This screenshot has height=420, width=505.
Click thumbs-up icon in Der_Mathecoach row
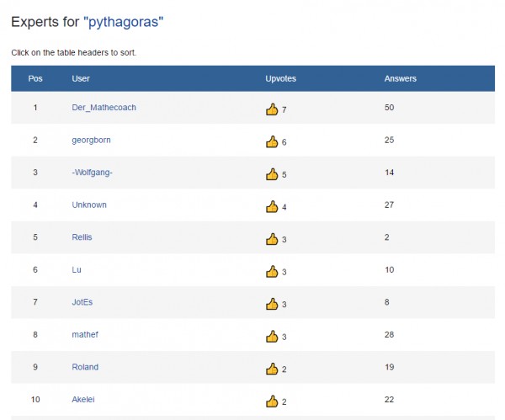click(272, 109)
